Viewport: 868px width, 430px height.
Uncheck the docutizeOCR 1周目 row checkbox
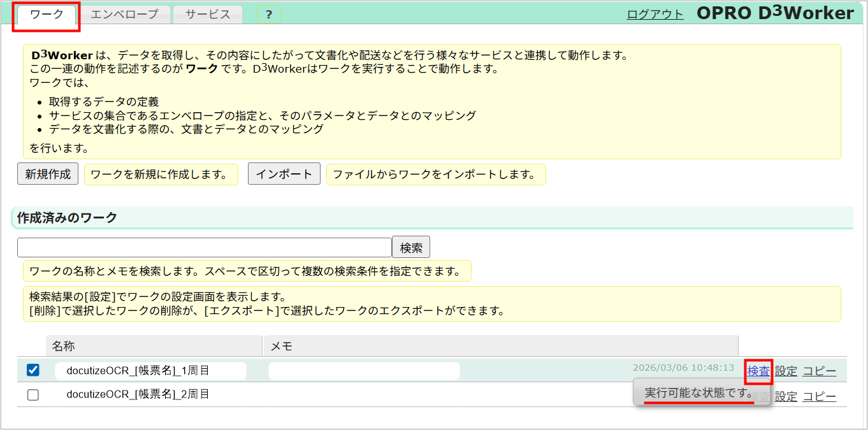(33, 370)
